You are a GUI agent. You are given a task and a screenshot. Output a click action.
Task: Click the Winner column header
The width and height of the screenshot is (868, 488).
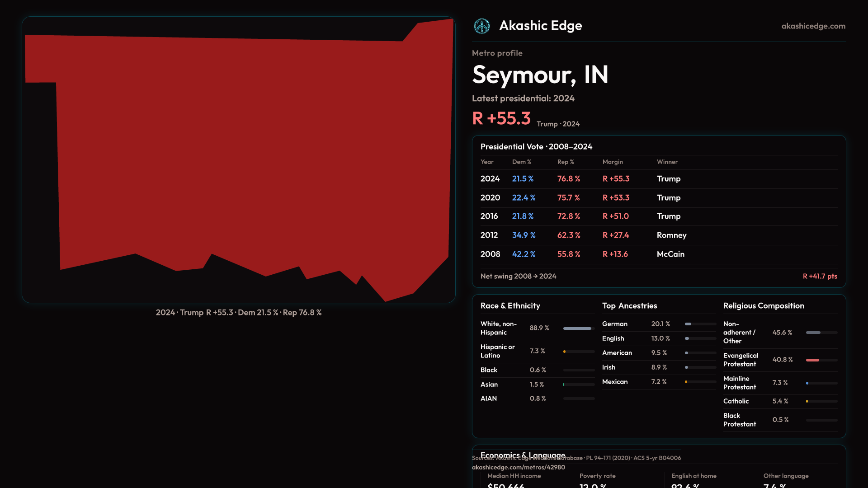click(x=667, y=162)
